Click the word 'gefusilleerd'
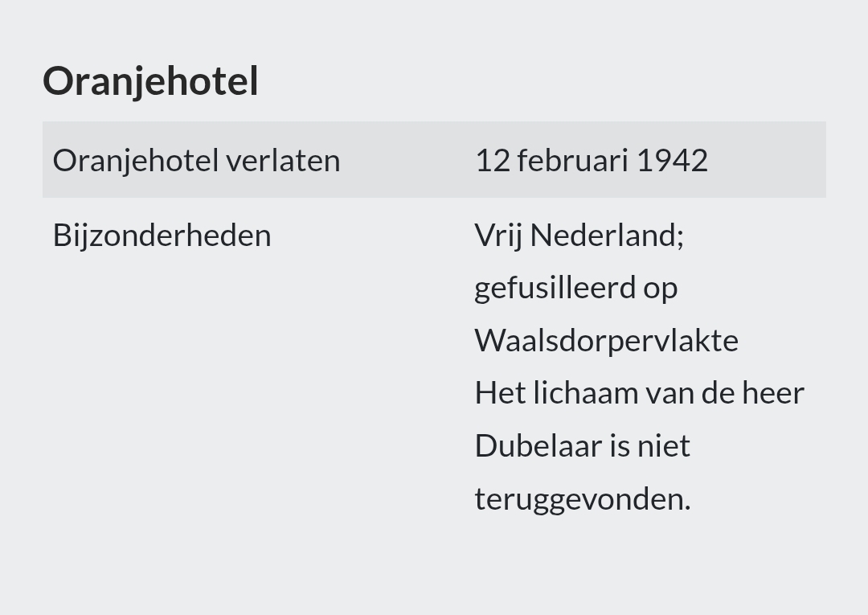The width and height of the screenshot is (868, 615). point(555,288)
